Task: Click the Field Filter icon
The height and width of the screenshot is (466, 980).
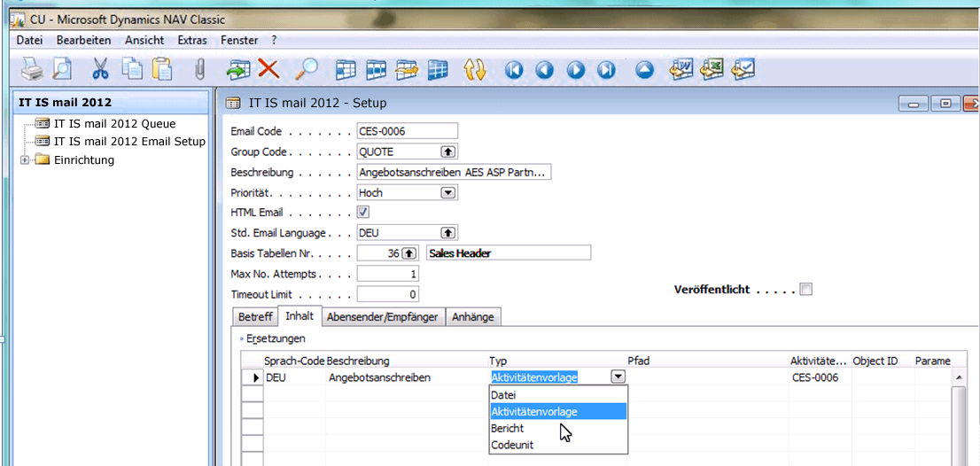Action: point(346,69)
